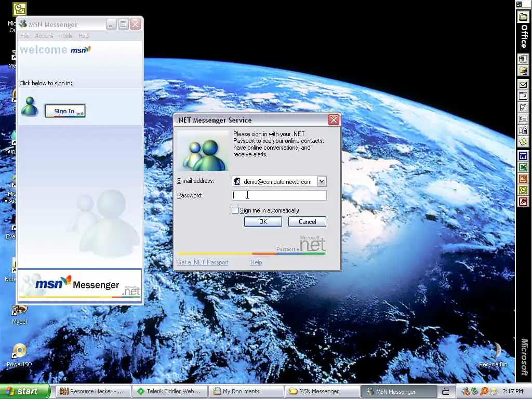
Task: Launch Microsoft Outlook from Office bar
Action: [523, 190]
